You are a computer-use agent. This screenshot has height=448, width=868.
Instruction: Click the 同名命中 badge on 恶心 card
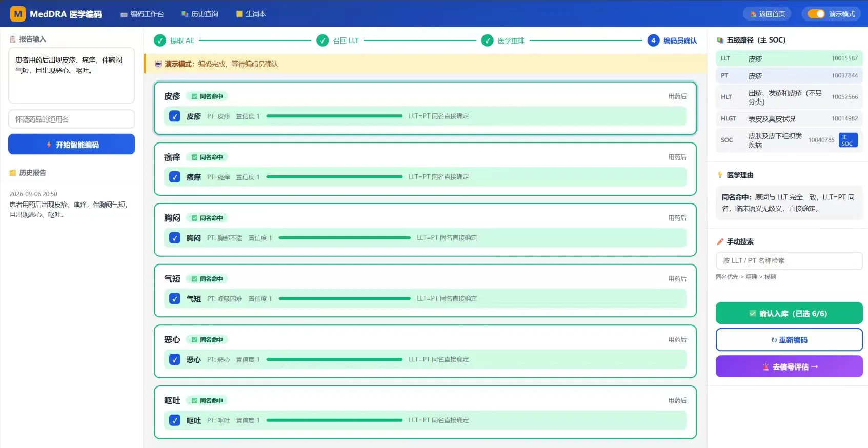[207, 340]
